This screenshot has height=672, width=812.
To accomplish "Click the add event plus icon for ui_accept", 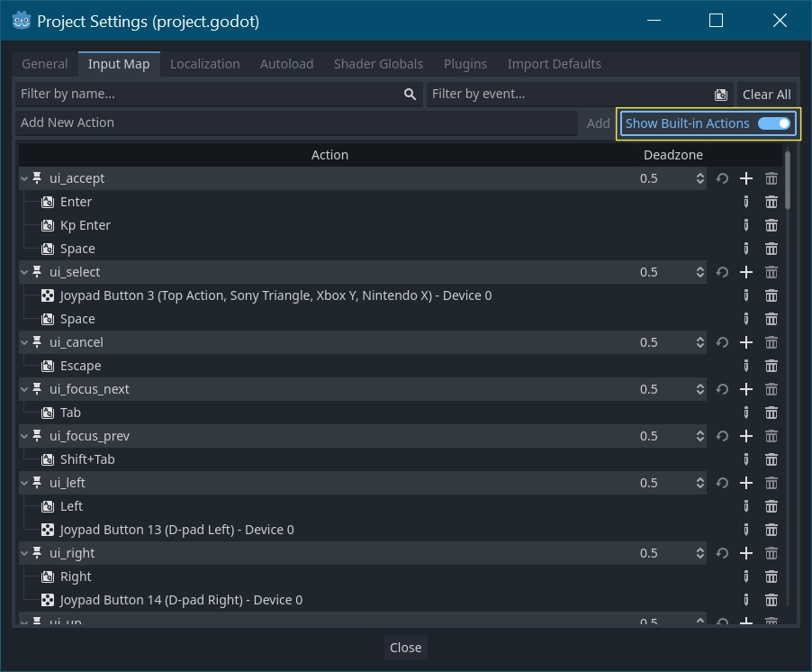I will coord(745,178).
